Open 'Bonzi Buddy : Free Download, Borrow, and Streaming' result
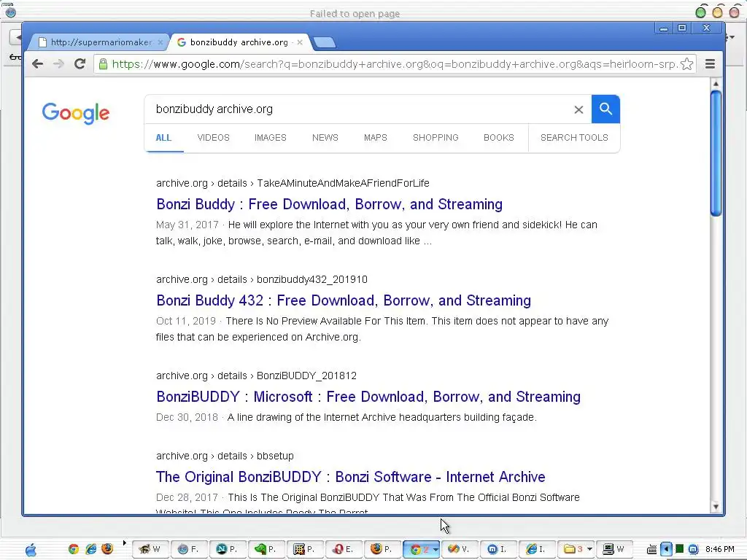747x560 pixels. 329,204
